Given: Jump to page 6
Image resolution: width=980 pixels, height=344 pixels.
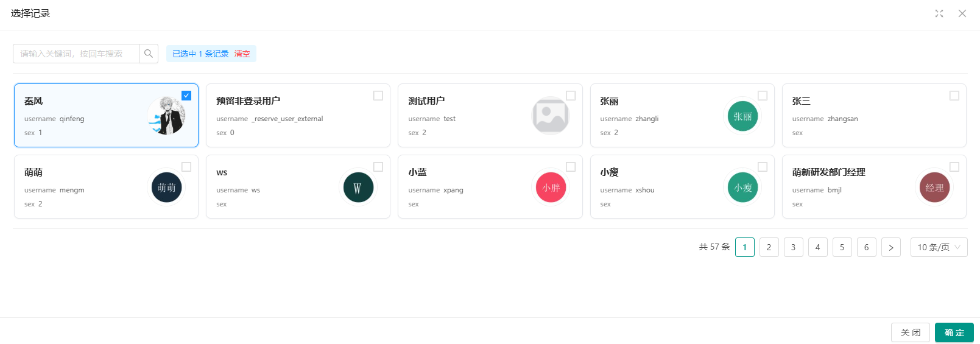Looking at the screenshot, I should (867, 247).
